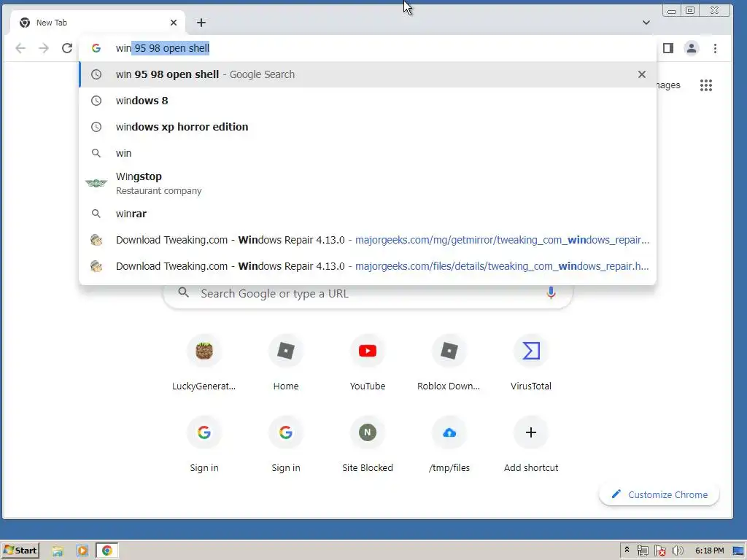Click 'Search Google or type a URL' box
This screenshot has width=747, height=560.
(x=368, y=293)
